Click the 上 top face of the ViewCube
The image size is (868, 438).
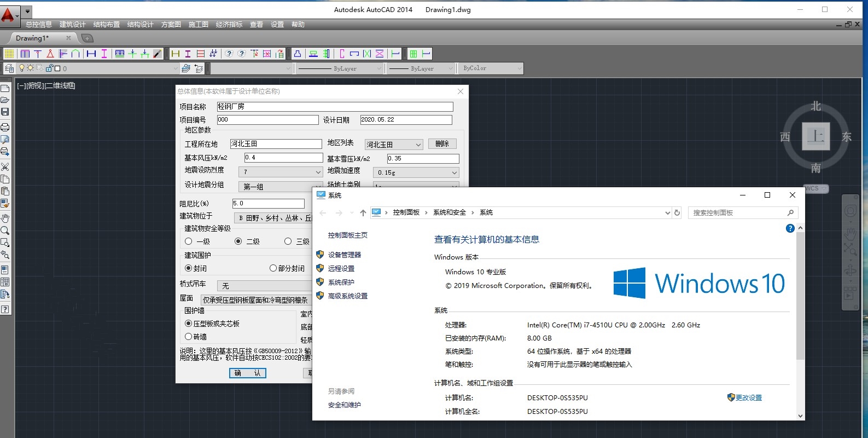coord(815,136)
